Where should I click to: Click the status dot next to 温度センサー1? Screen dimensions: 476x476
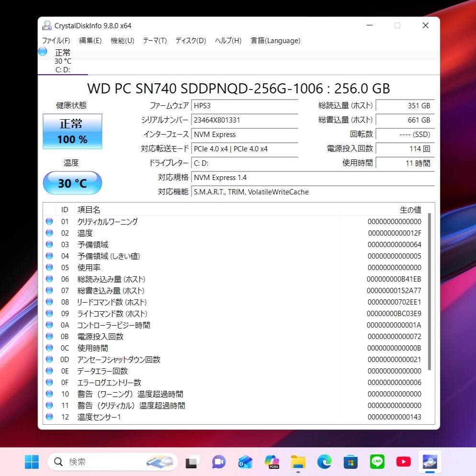(49, 417)
